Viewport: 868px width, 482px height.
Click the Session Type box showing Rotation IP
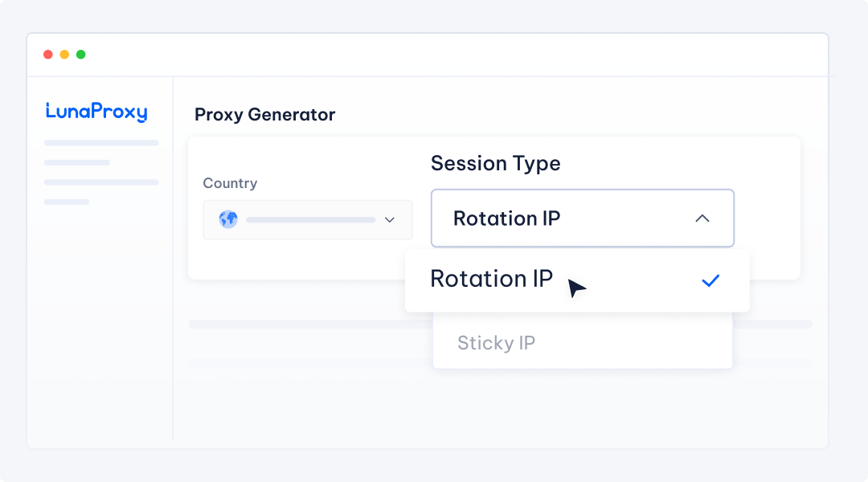pyautogui.click(x=563, y=219)
